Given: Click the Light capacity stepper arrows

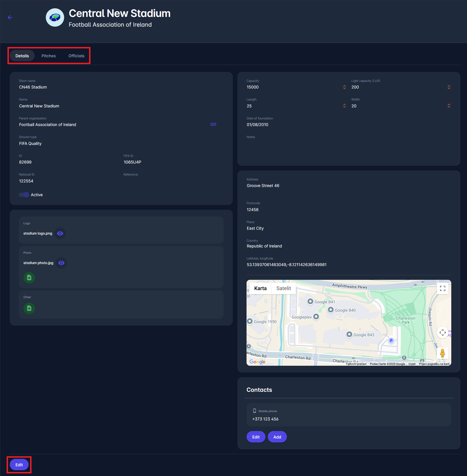Looking at the screenshot, I should pyautogui.click(x=449, y=87).
